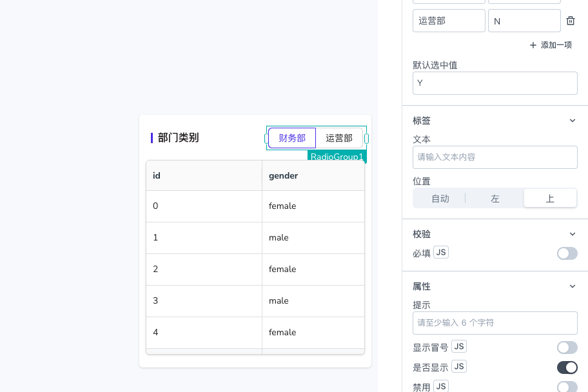The height and width of the screenshot is (392, 588).
Task: Toggle the 禁用 disabled switch
Action: [567, 387]
